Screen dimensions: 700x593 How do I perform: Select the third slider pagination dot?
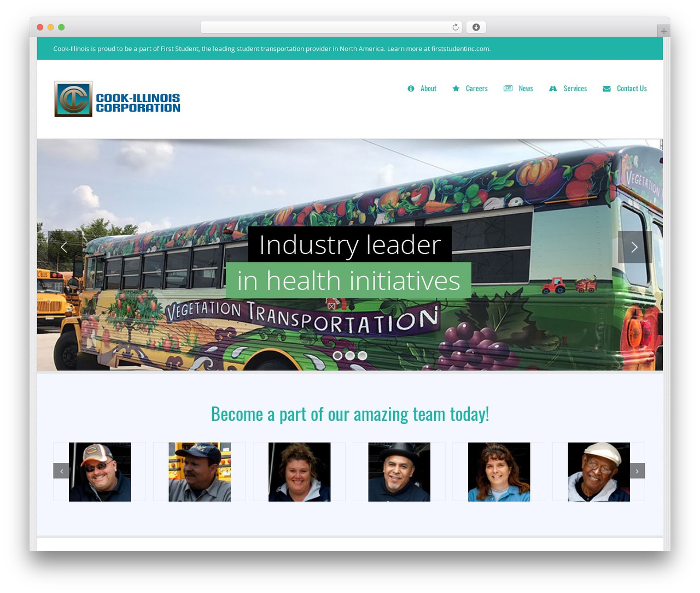point(362,356)
